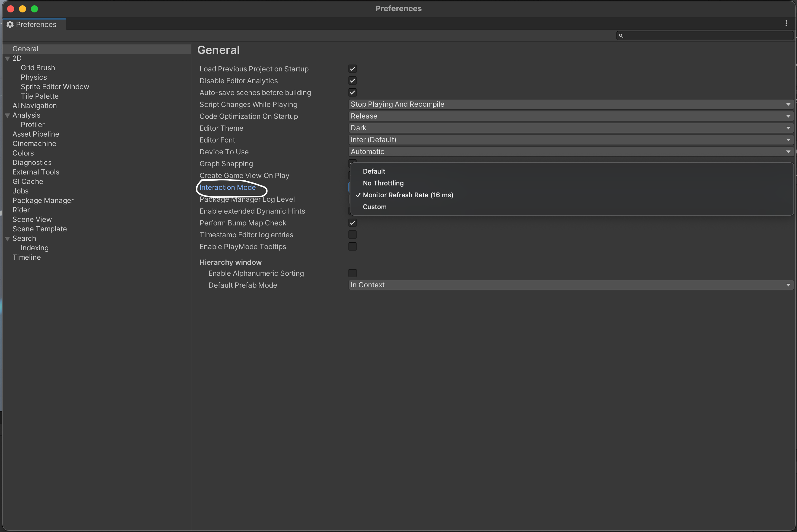Select Sprite Editor Window in sidebar

pyautogui.click(x=55, y=87)
